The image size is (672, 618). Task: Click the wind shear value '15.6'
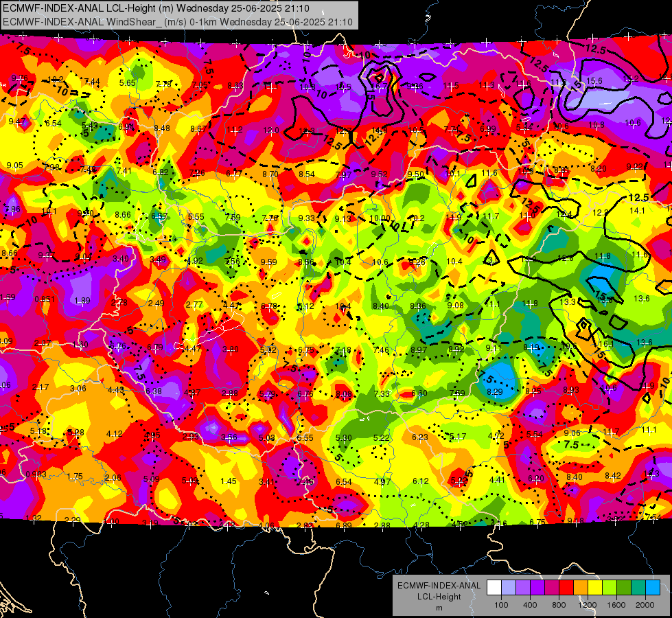click(x=594, y=80)
